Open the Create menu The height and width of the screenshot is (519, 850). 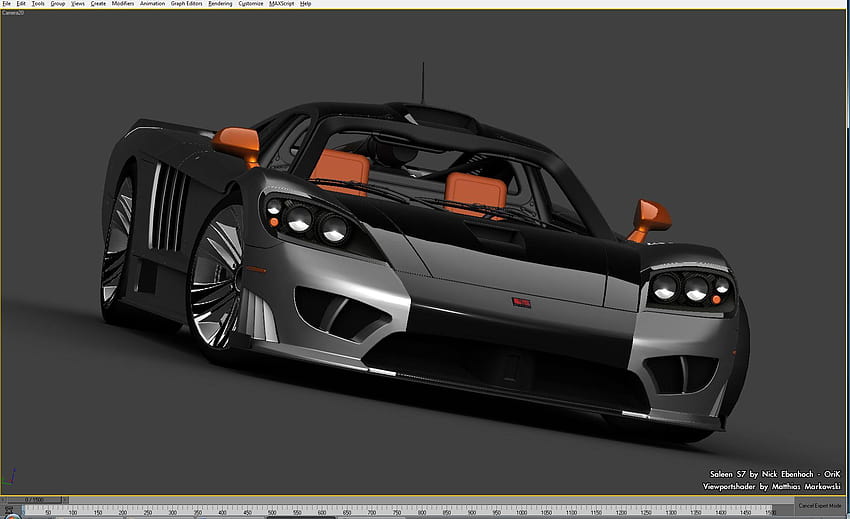coord(98,3)
